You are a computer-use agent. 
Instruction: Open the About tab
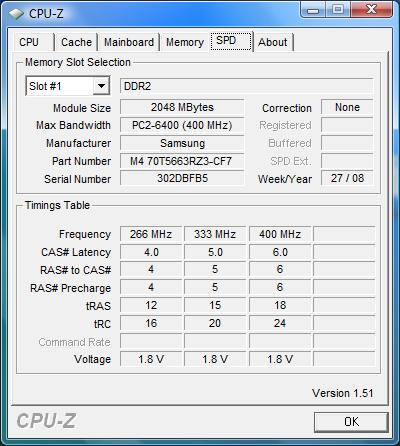point(273,42)
